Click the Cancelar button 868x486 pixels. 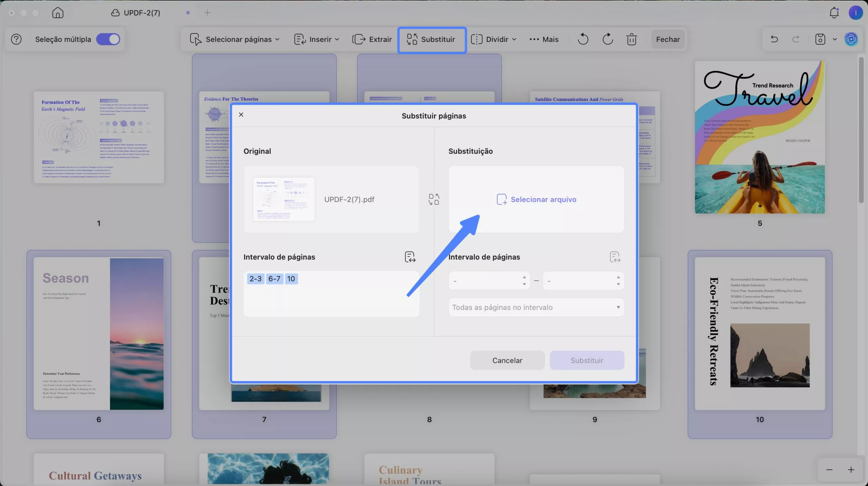(x=507, y=360)
